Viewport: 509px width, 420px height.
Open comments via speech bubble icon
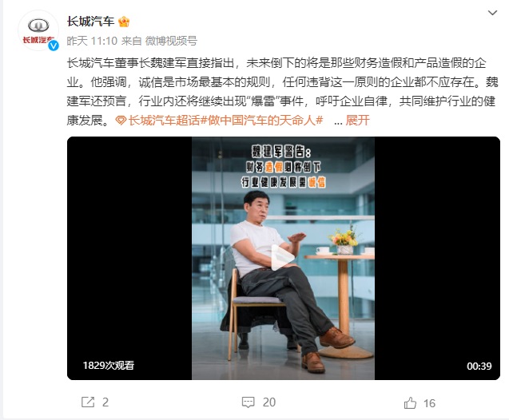pyautogui.click(x=249, y=402)
